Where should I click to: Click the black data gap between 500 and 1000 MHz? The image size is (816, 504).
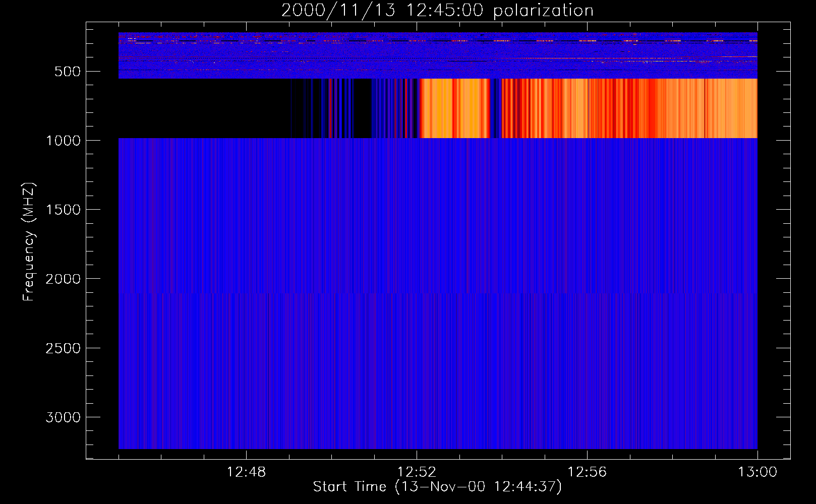click(204, 108)
